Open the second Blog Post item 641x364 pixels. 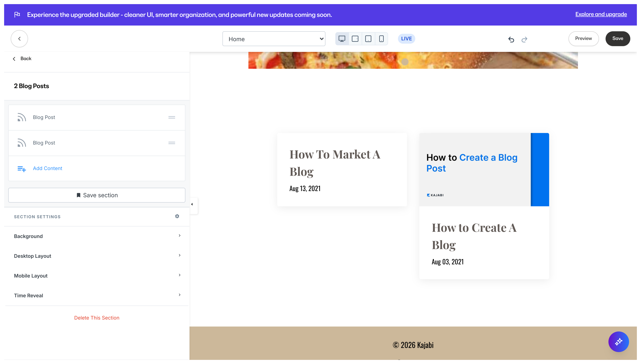pyautogui.click(x=44, y=143)
